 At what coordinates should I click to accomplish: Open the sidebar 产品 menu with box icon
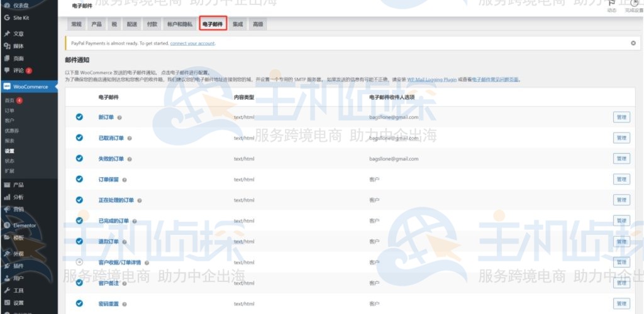(18, 185)
